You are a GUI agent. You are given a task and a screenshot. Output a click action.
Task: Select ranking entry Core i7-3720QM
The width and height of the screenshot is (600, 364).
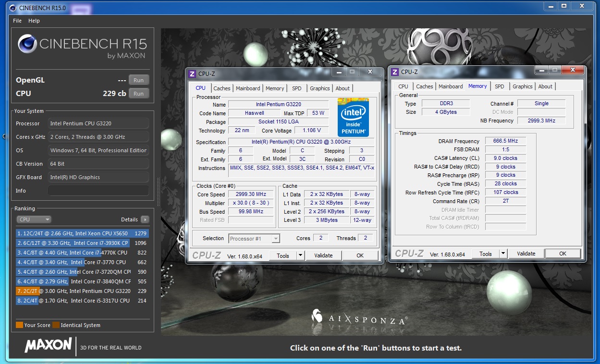click(x=82, y=272)
